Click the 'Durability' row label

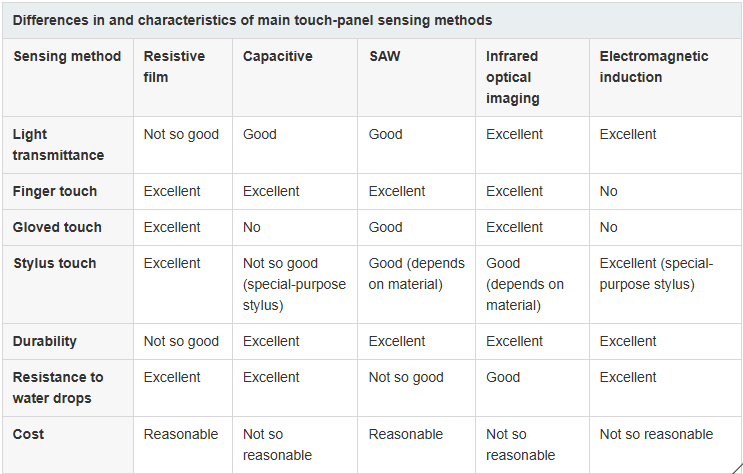tap(45, 341)
